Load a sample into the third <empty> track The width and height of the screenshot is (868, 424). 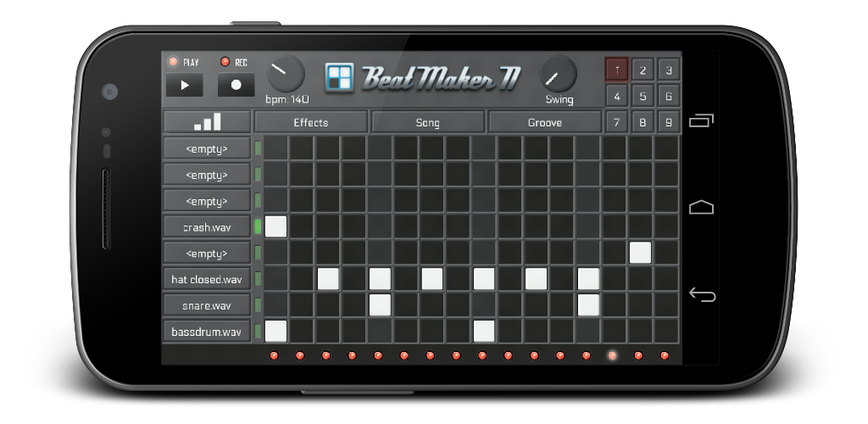pyautogui.click(x=207, y=201)
